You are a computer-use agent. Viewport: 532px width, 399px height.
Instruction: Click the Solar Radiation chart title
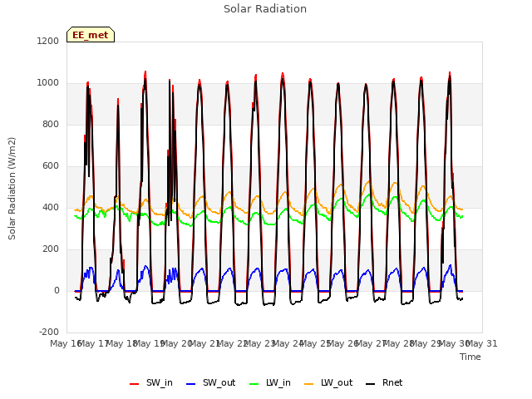click(265, 9)
